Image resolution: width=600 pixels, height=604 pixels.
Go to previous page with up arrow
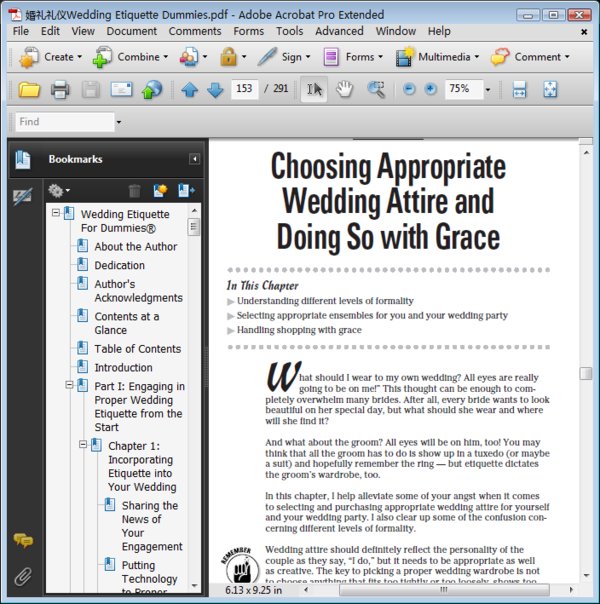point(189,90)
